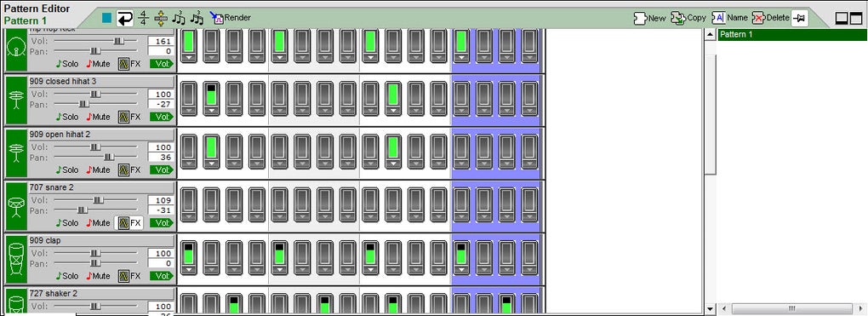Viewport: 868px width, 316px height.
Task: Toggle the loop playback arrow icon
Action: tap(125, 18)
